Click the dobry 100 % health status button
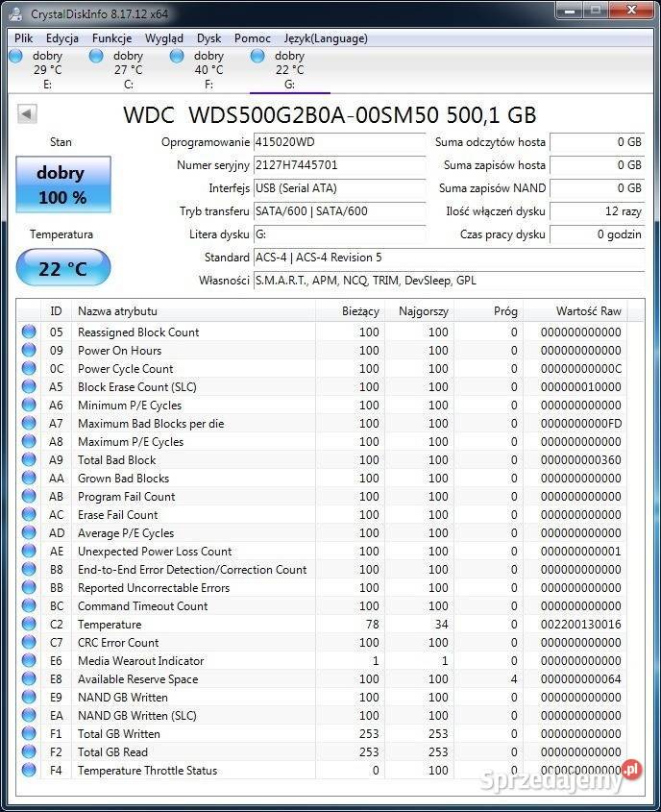 coord(63,185)
